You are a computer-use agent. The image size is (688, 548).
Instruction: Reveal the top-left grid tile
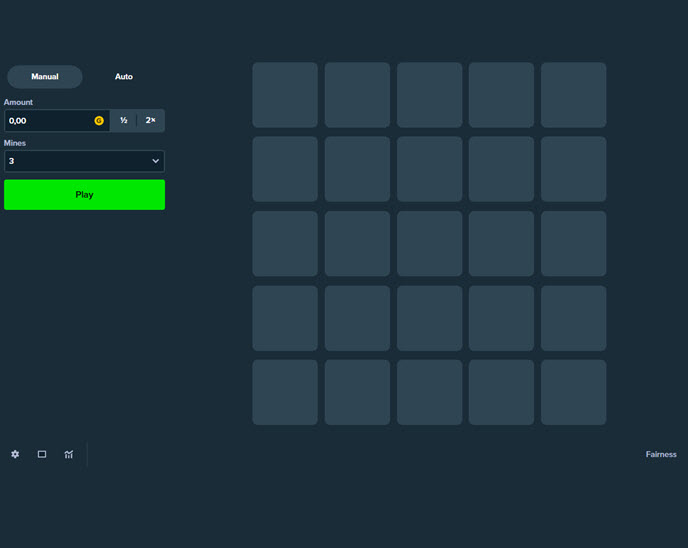coord(285,95)
